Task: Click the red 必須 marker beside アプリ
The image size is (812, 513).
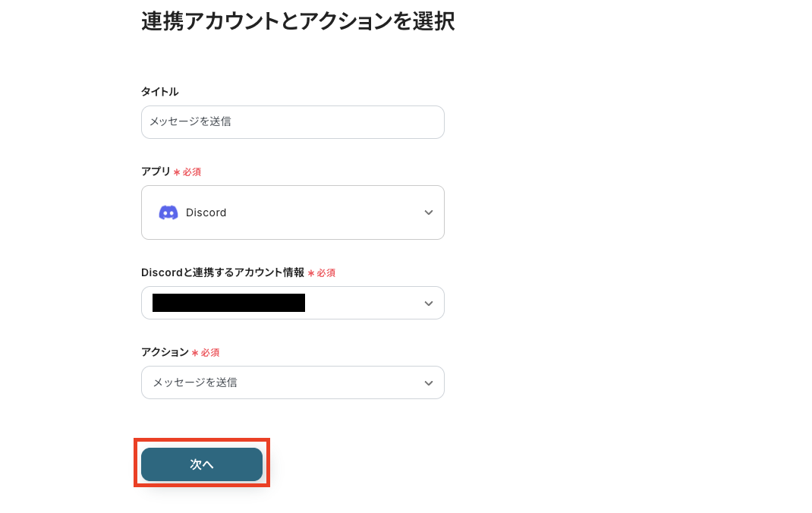Action: (189, 172)
